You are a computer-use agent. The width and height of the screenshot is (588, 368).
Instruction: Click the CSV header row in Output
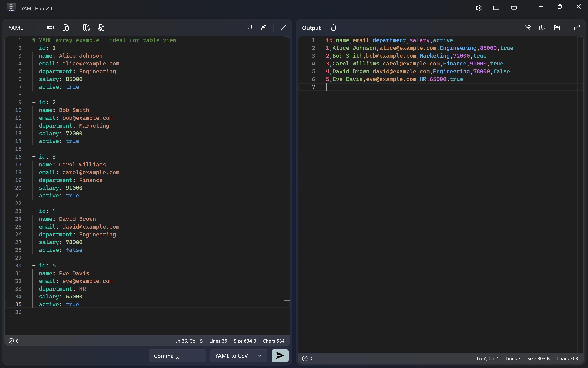[389, 40]
